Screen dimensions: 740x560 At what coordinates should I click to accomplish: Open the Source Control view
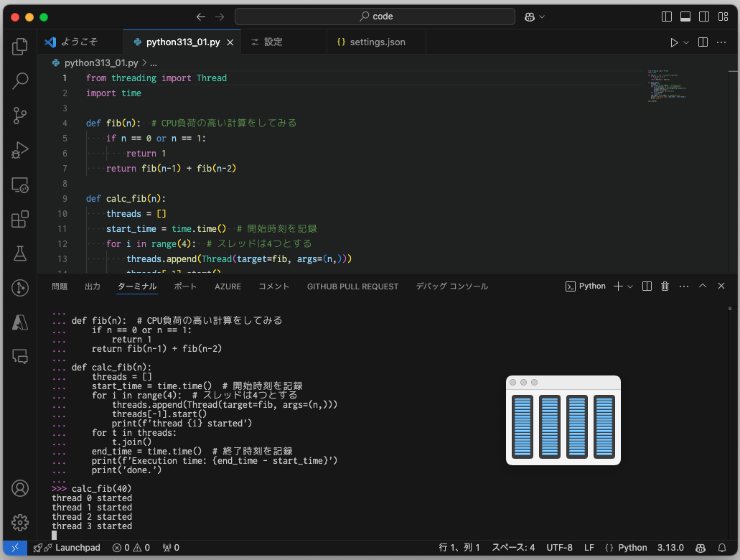19,115
